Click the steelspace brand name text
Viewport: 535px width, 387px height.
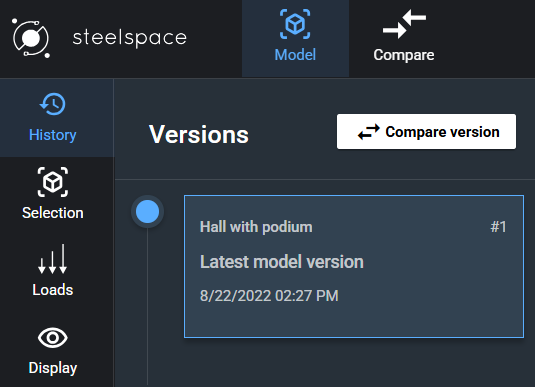pos(130,38)
